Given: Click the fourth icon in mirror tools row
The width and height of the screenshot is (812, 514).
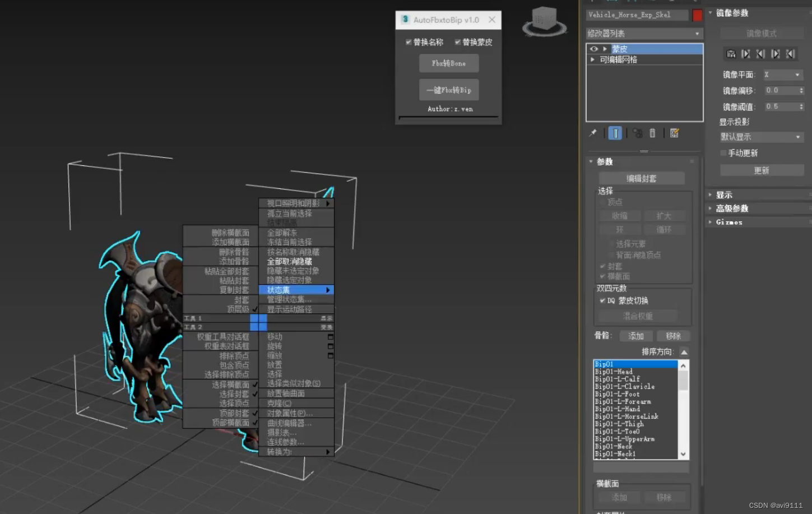Looking at the screenshot, I should coord(776,54).
